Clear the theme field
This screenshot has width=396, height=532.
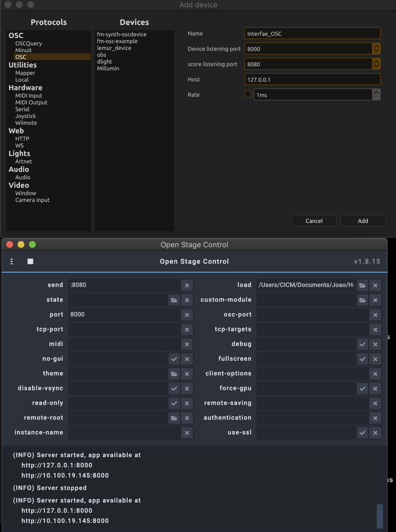pos(187,374)
